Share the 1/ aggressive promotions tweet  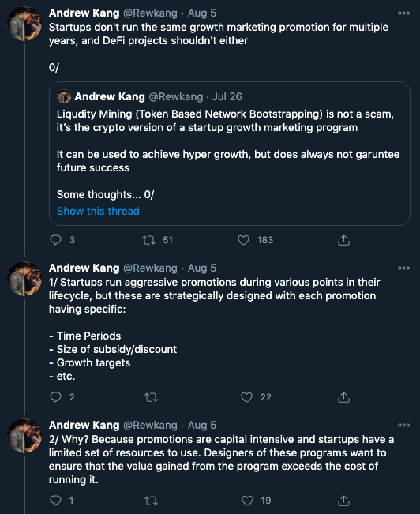coord(343,397)
